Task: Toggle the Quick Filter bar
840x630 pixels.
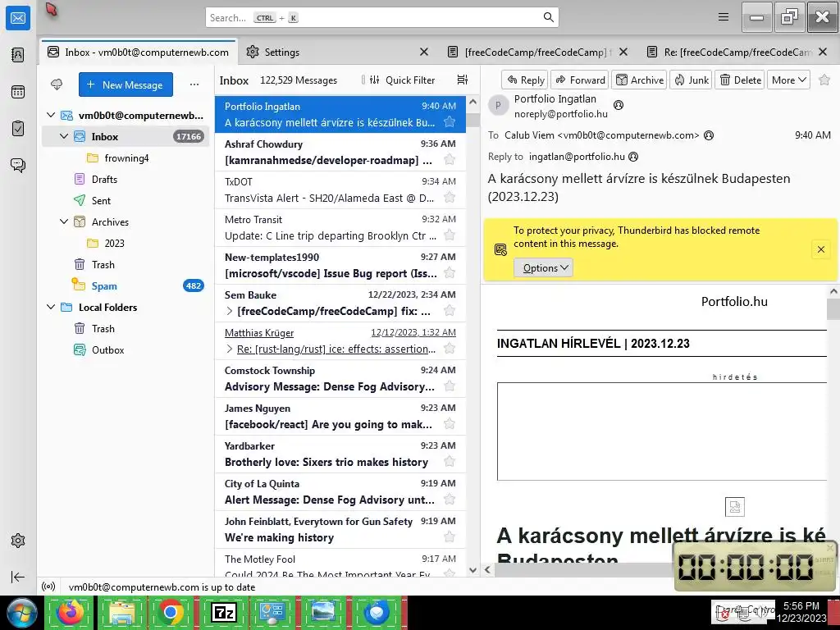Action: click(x=402, y=80)
